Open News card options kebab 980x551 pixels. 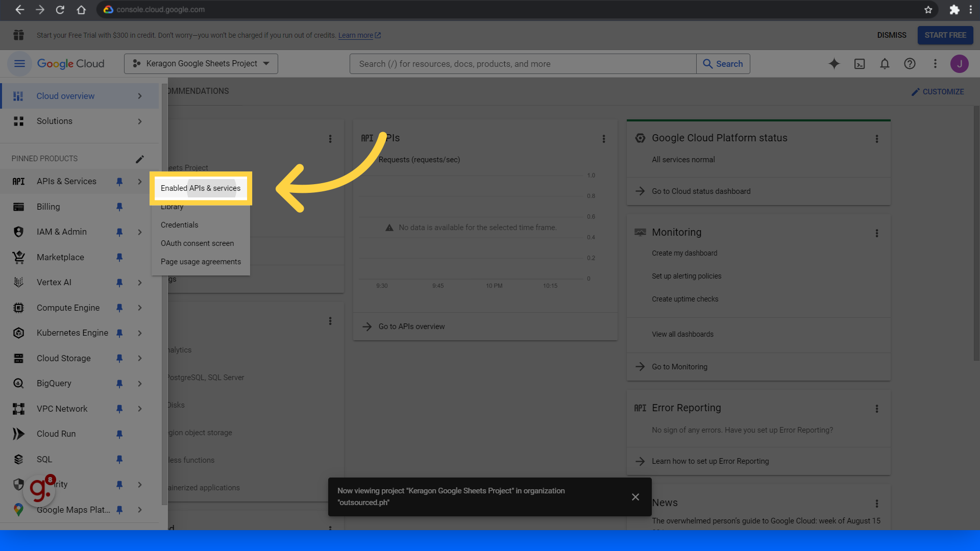coord(877,504)
